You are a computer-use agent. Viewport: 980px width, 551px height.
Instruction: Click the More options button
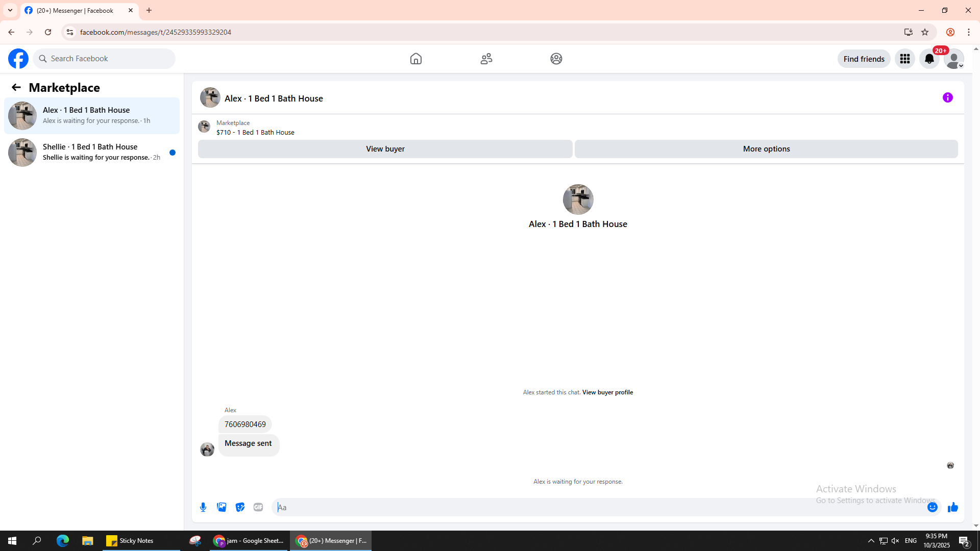[767, 149]
